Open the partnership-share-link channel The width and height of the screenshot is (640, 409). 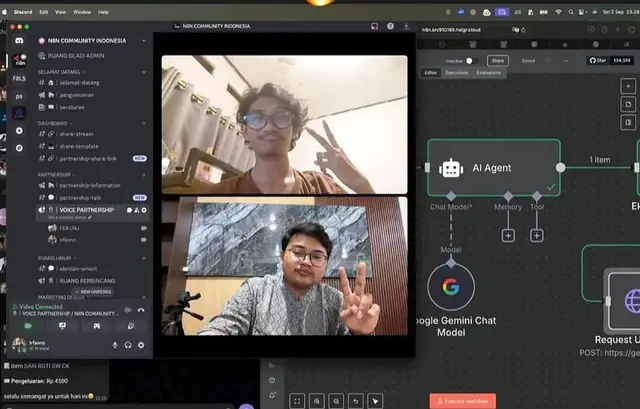click(x=92, y=158)
